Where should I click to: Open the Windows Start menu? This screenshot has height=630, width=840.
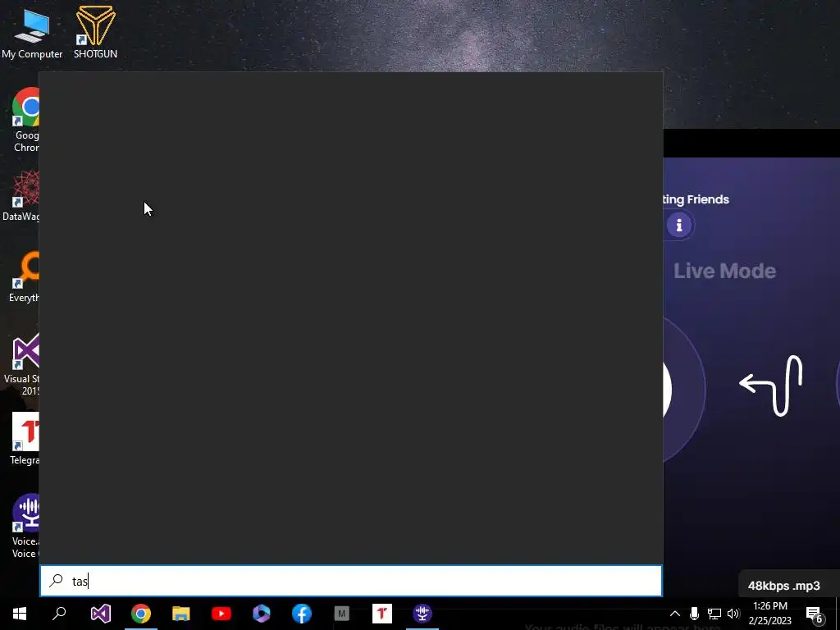click(20, 614)
